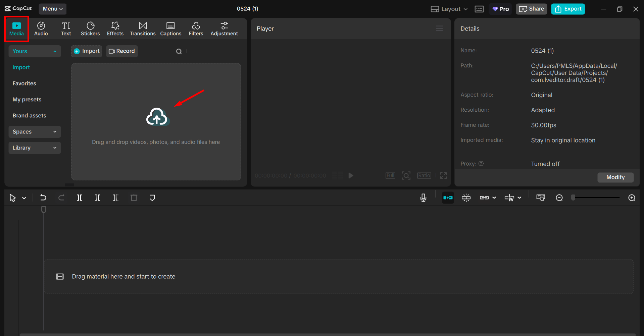Open the Menu at top left
Viewport: 644px width, 336px height.
click(52, 9)
